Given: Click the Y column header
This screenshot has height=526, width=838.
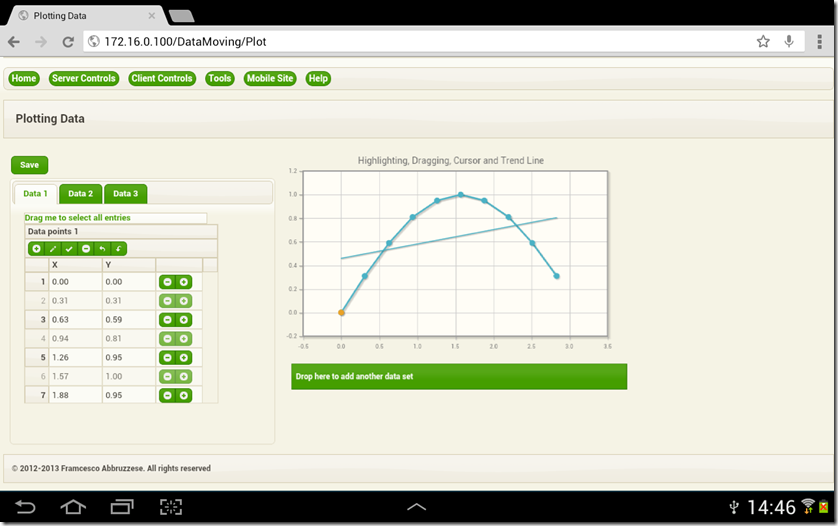Looking at the screenshot, I should point(129,265).
